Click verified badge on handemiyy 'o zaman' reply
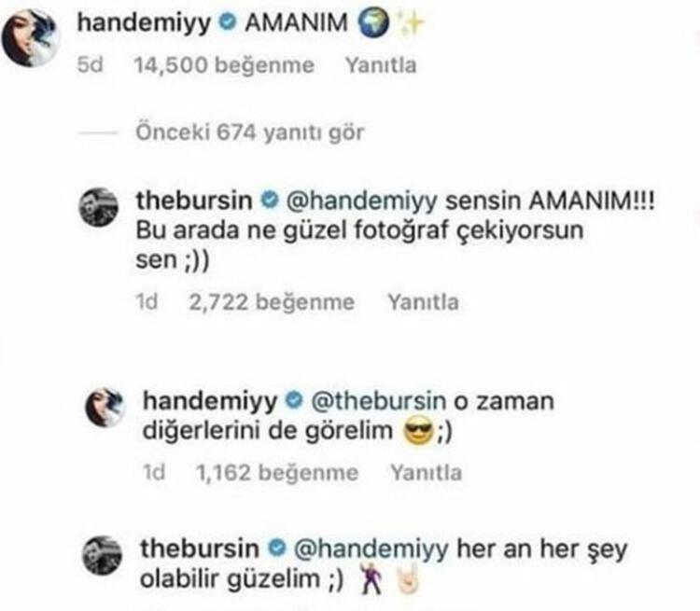This screenshot has height=611, width=700. click(294, 400)
